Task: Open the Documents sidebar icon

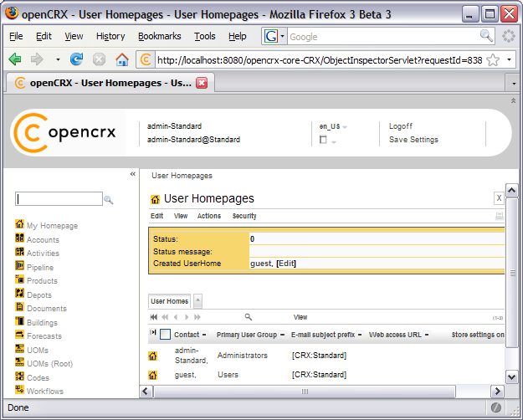Action: [20, 307]
